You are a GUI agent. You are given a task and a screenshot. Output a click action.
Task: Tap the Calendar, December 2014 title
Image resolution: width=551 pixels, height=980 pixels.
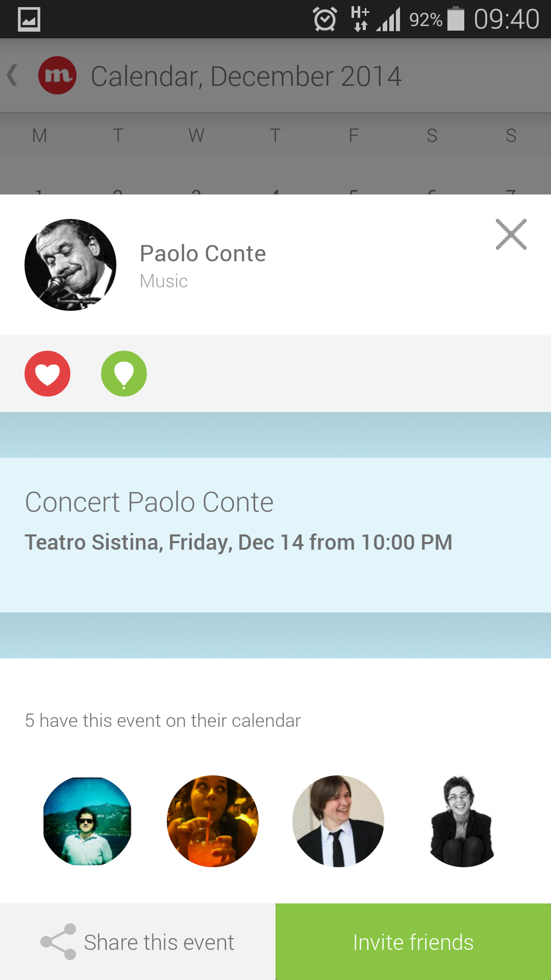[246, 77]
